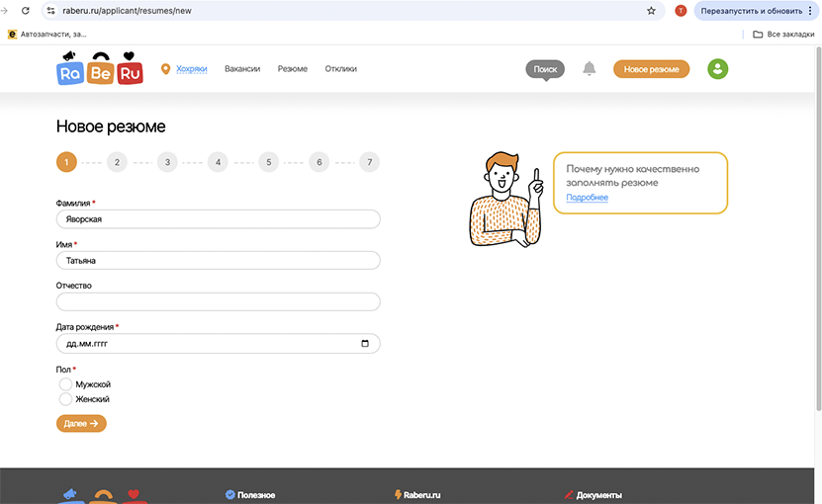Open the green user profile avatar
This screenshot has height=504, width=822.
tap(718, 69)
